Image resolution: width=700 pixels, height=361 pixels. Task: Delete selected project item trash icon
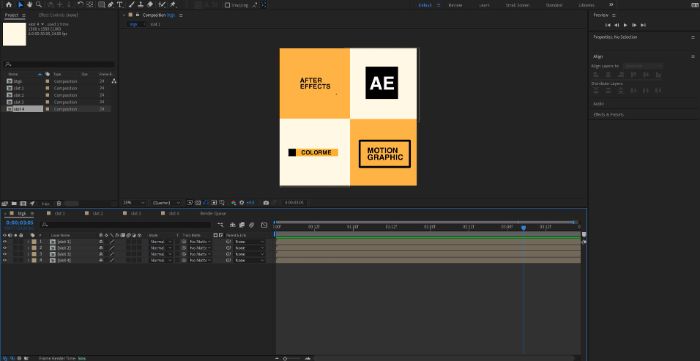pyautogui.click(x=59, y=203)
